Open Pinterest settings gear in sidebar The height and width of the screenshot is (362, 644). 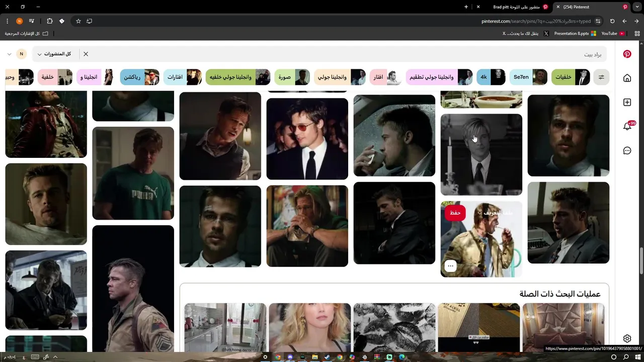(627, 339)
